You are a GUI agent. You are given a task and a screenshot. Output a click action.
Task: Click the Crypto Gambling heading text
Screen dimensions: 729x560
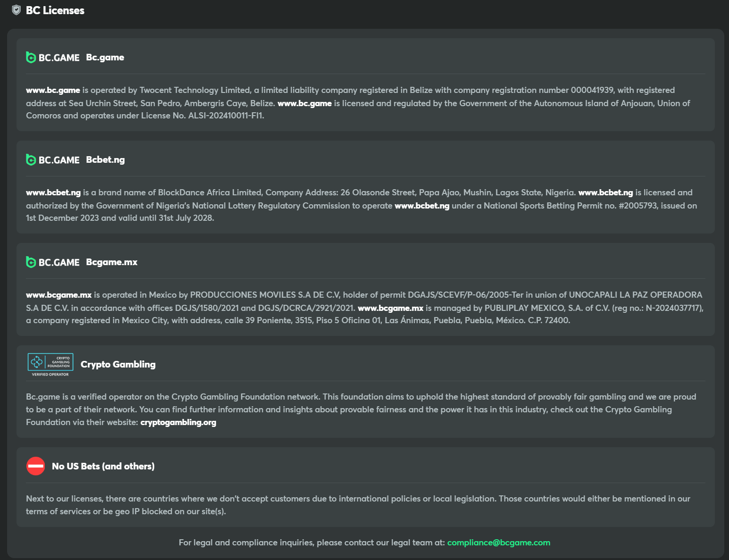click(x=118, y=364)
